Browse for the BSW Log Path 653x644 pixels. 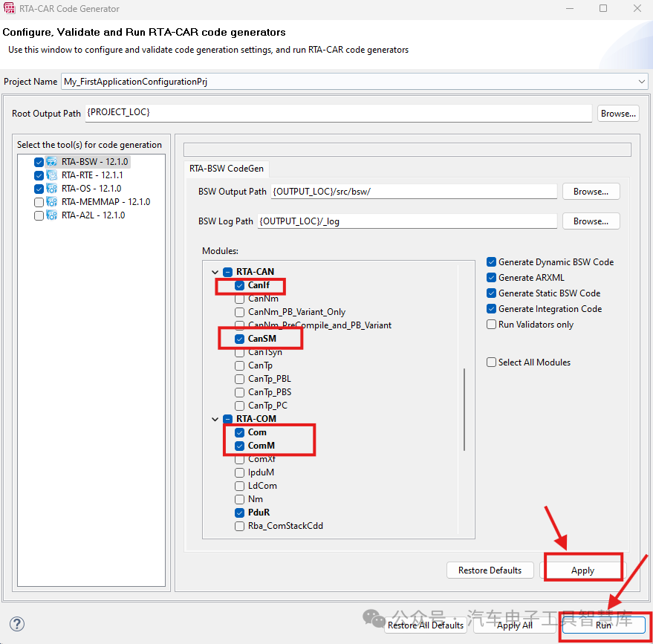(x=591, y=221)
